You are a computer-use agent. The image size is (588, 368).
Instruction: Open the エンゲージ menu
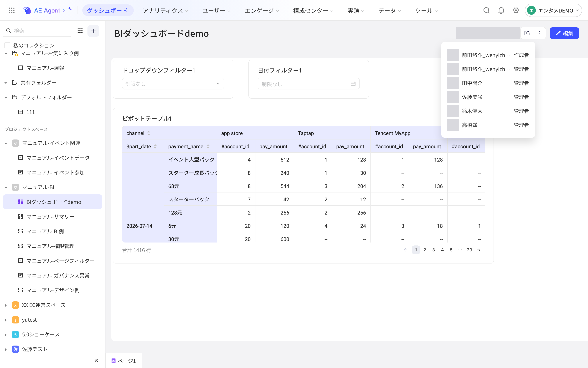(x=261, y=10)
